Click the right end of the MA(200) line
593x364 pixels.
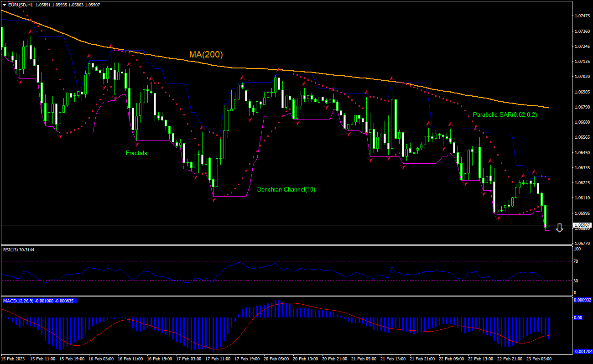pos(548,108)
